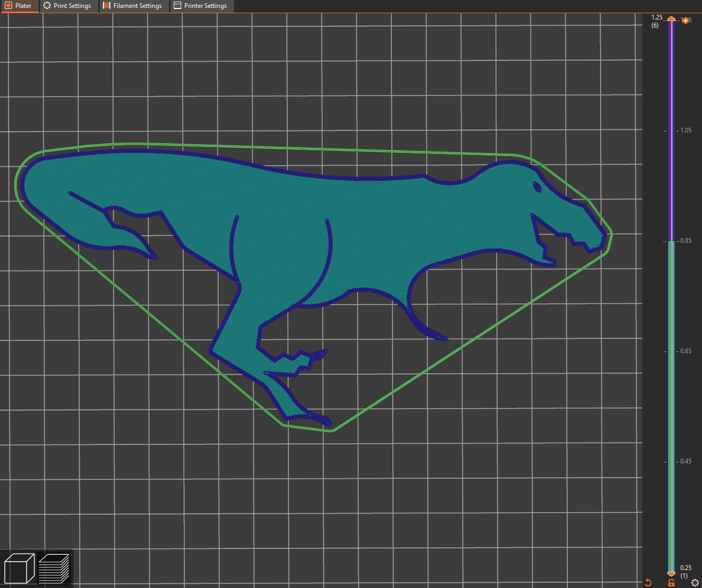Viewport: 702px width, 588px height.
Task: Click the filament spool icon on Filament Settings tab
Action: click(106, 6)
